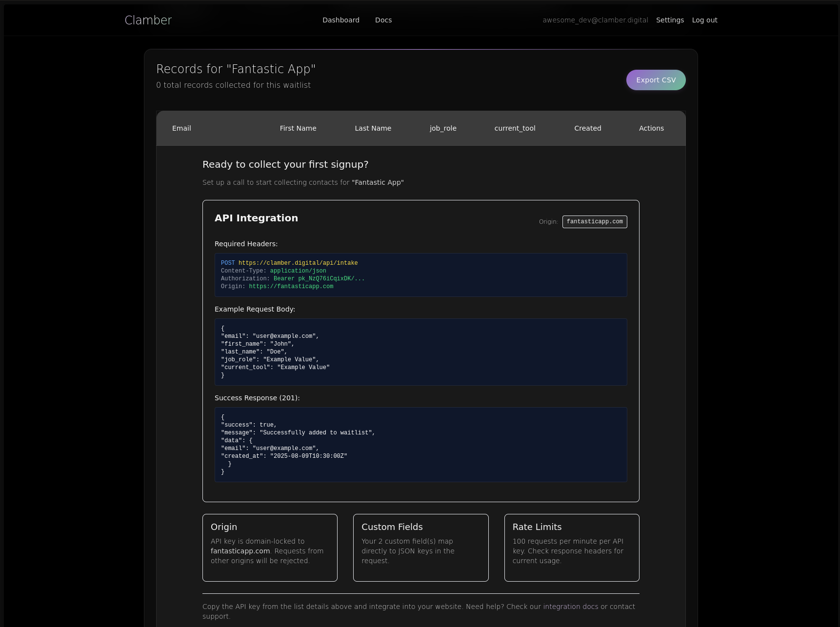This screenshot has height=627, width=840.
Task: Click the Last Name column header
Action: click(373, 128)
